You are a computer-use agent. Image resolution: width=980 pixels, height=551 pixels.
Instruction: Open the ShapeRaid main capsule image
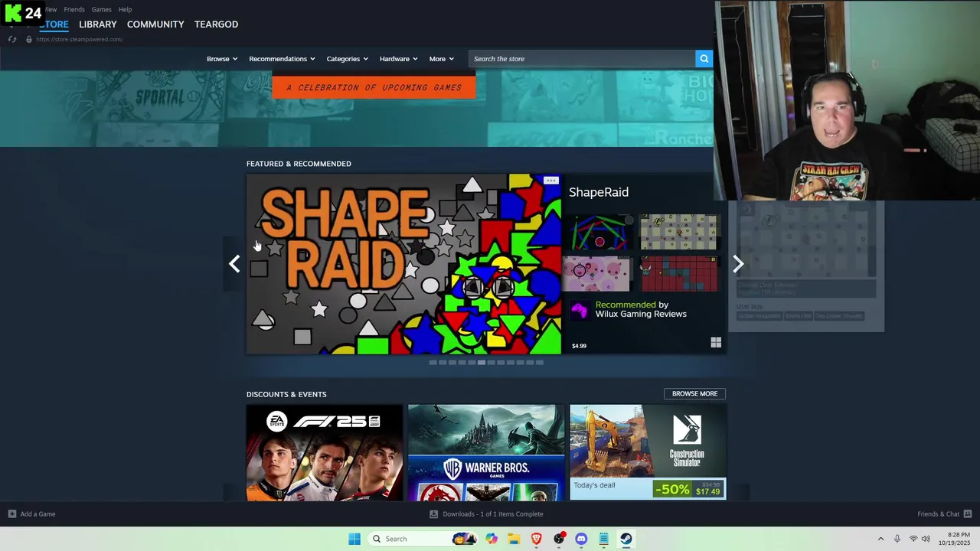click(403, 264)
